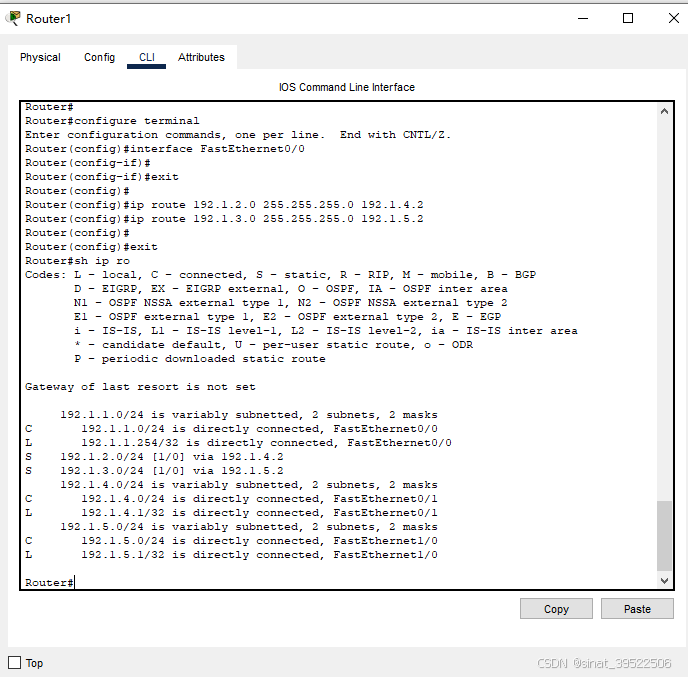Click the Router# command prompt at bottom

coord(49,583)
